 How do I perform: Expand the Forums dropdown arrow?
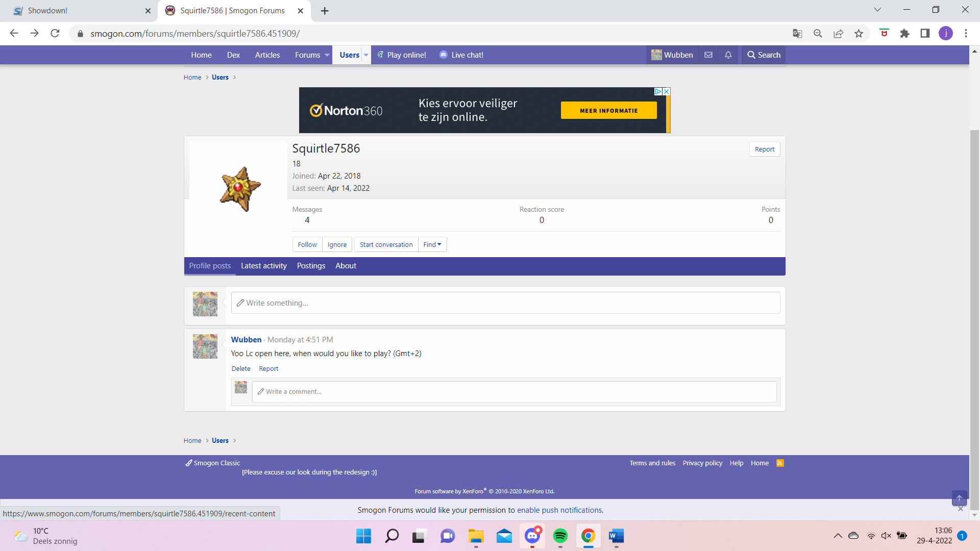(x=327, y=55)
